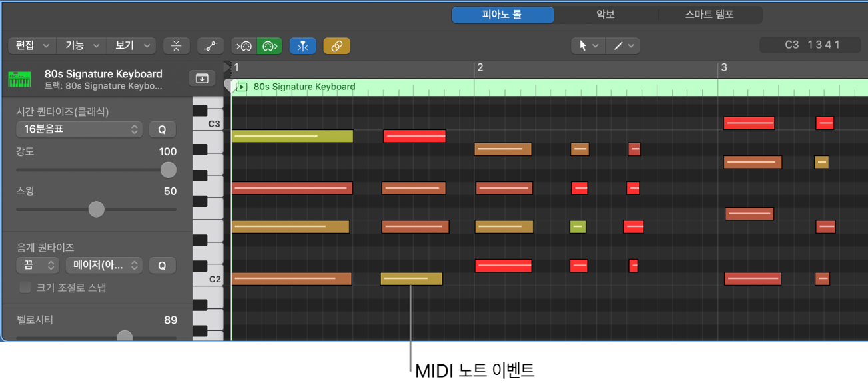Open the 보기 menu
868x383 pixels.
pos(131,45)
